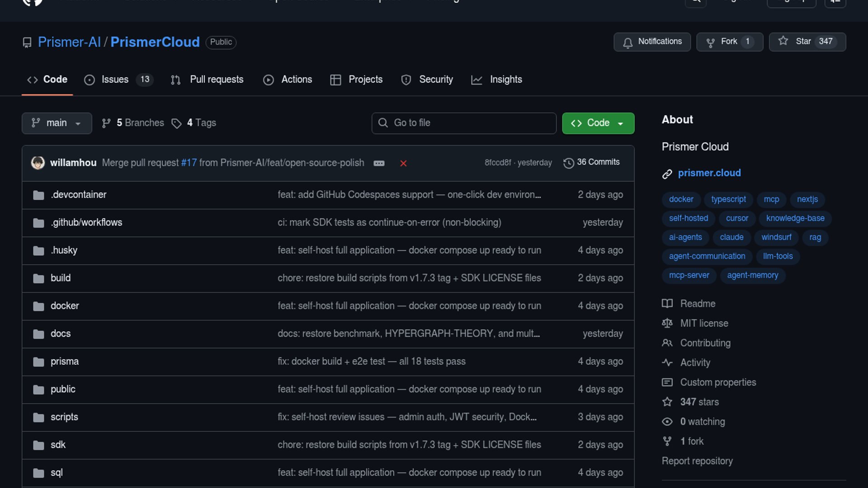Image resolution: width=868 pixels, height=488 pixels.
Task: Click the Go to file search field
Action: tap(464, 123)
